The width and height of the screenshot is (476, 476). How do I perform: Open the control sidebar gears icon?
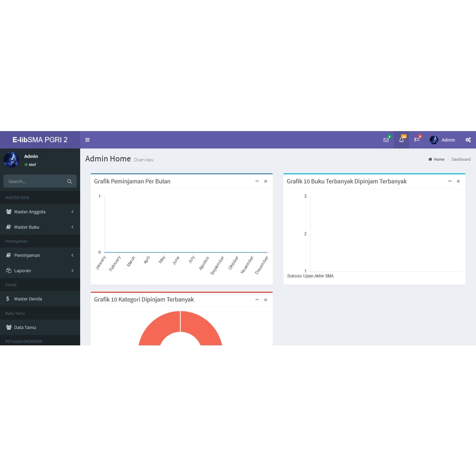point(468,140)
